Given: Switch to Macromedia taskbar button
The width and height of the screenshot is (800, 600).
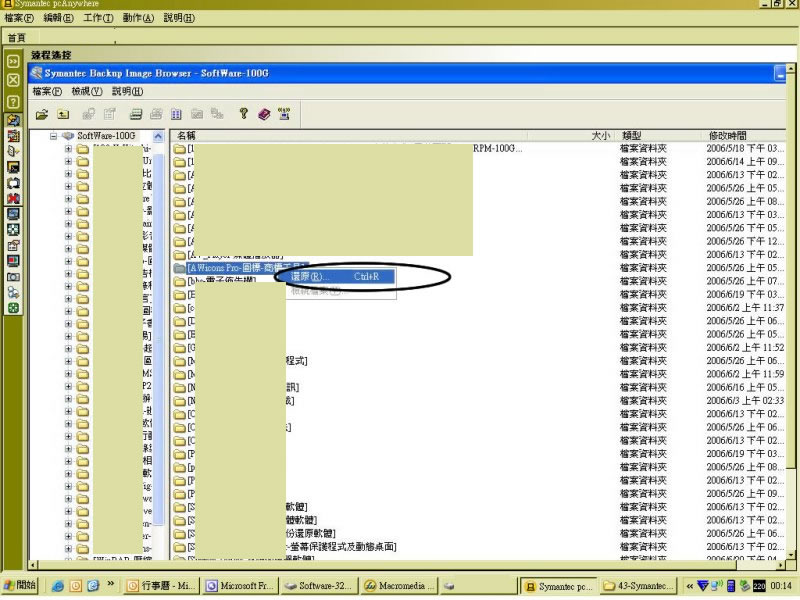Looking at the screenshot, I should [397, 586].
